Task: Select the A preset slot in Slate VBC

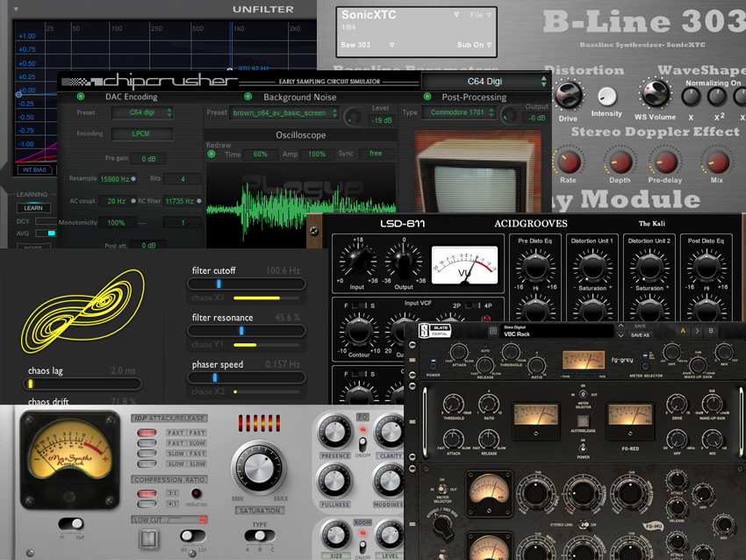Action: point(683,331)
